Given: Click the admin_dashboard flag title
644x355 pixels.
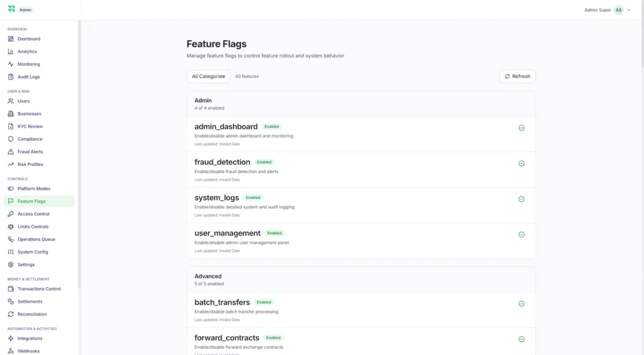Looking at the screenshot, I should pos(226,127).
